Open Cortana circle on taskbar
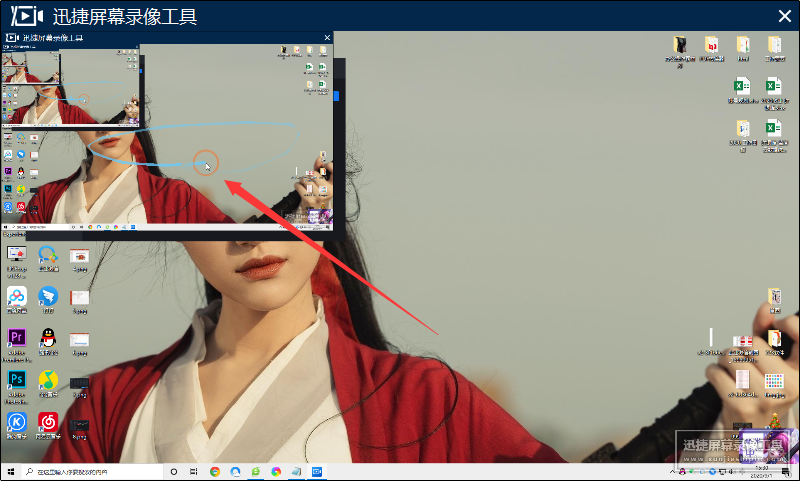This screenshot has width=800, height=481. (173, 472)
